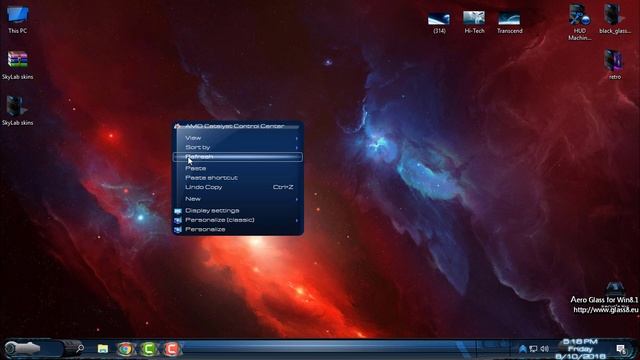Viewport: 640px width, 360px height.
Task: Expand the New submenu arrow
Action: [x=297, y=199]
